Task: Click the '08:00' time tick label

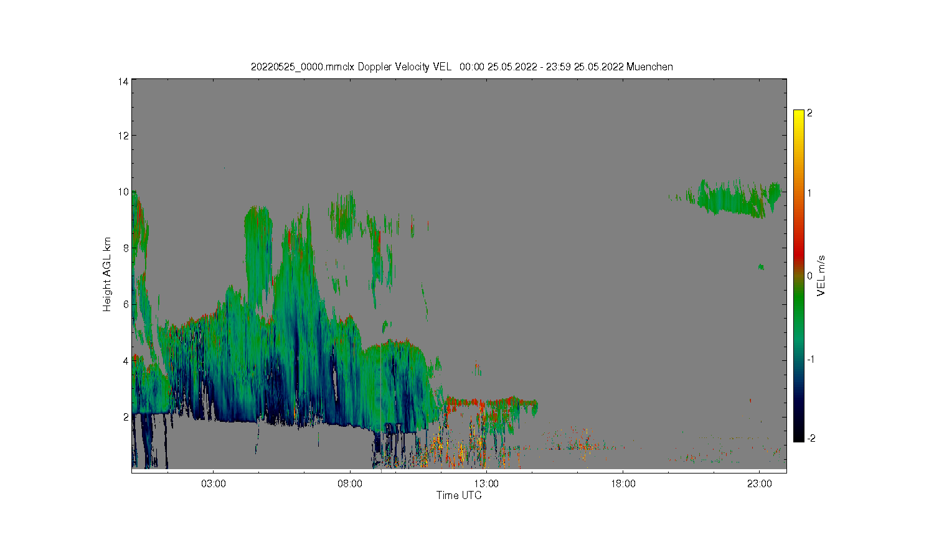Action: click(349, 484)
